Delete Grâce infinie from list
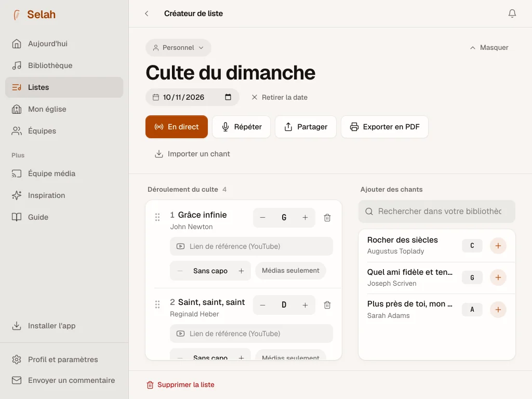The image size is (532, 399). [327, 218]
